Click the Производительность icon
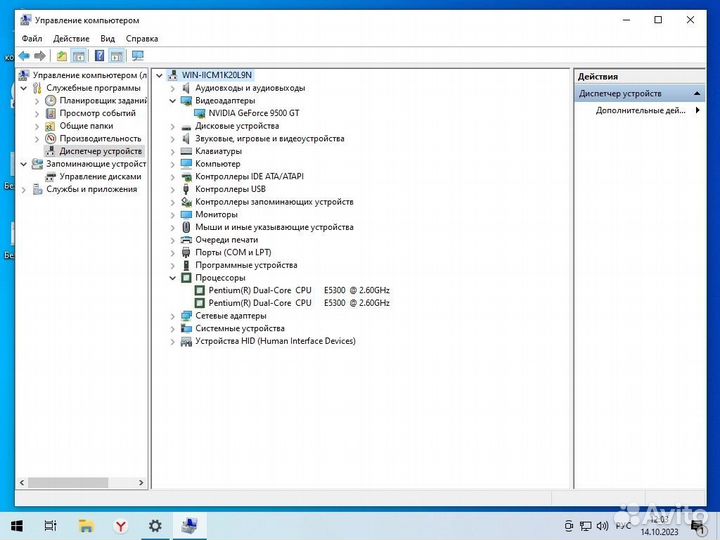 pos(51,138)
